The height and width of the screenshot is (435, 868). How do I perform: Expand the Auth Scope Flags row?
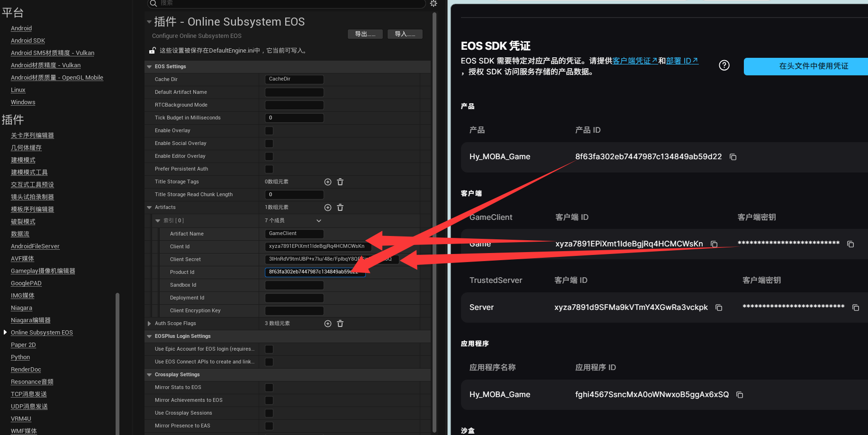click(150, 324)
